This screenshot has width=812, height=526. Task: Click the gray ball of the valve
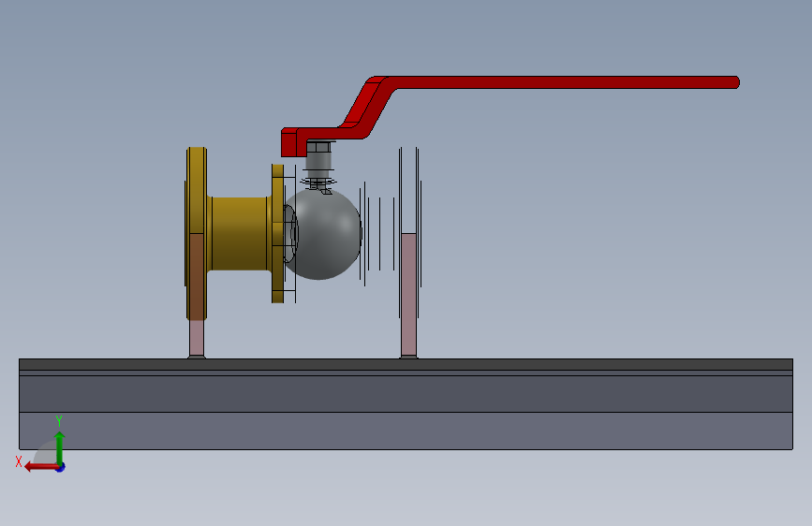tap(324, 235)
